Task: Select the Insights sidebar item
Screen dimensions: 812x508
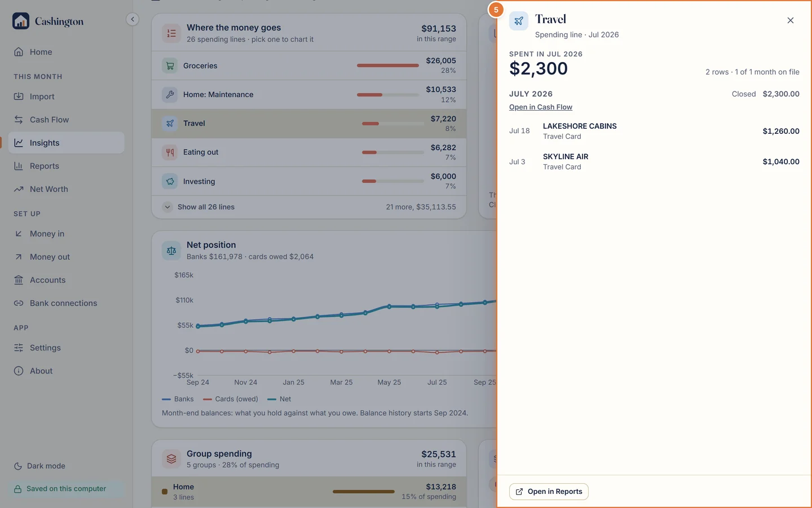Action: pos(66,143)
